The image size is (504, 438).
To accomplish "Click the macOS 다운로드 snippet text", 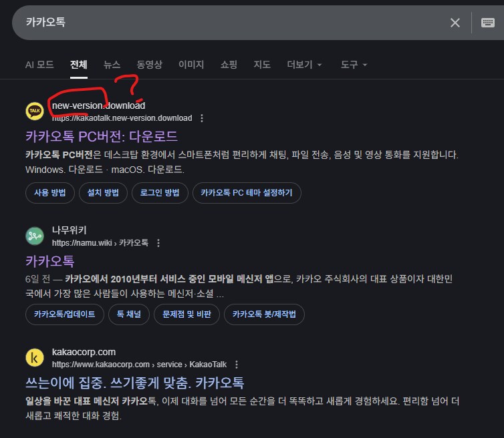I will tap(148, 170).
